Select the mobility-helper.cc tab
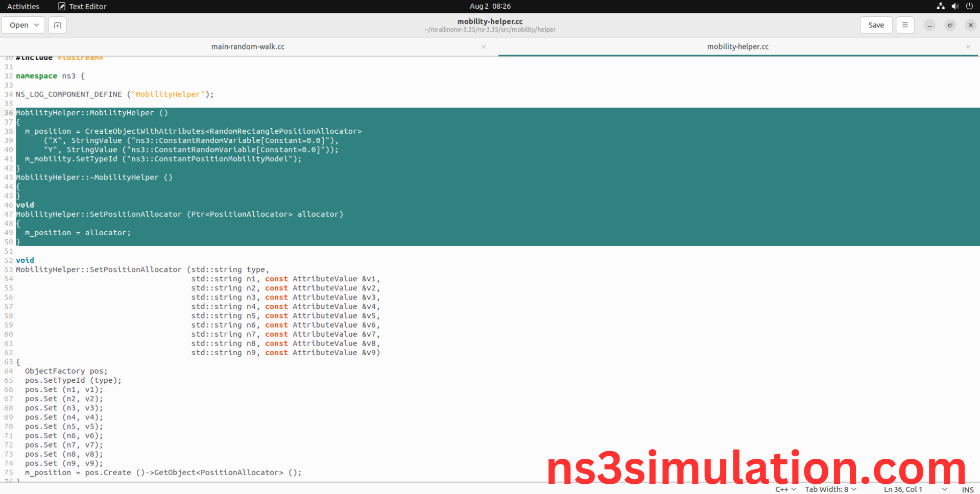Screen dimensions: 980x494 (x=737, y=46)
